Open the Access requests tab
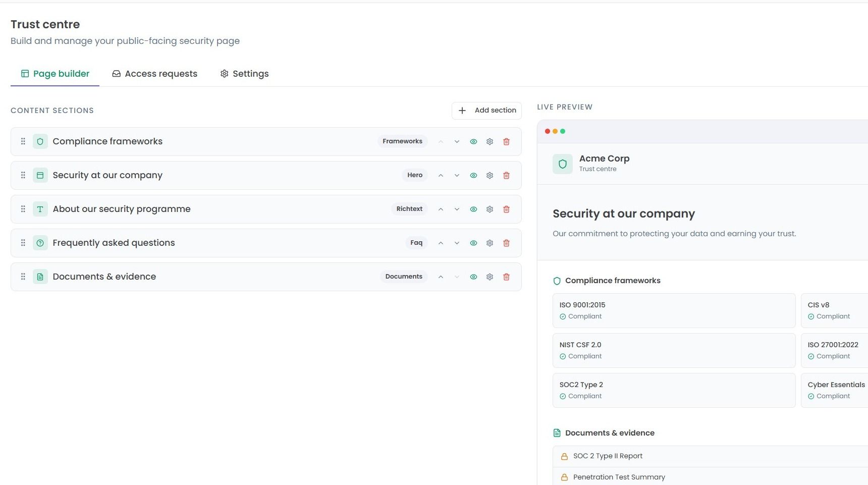The width and height of the screenshot is (868, 485). pyautogui.click(x=154, y=74)
